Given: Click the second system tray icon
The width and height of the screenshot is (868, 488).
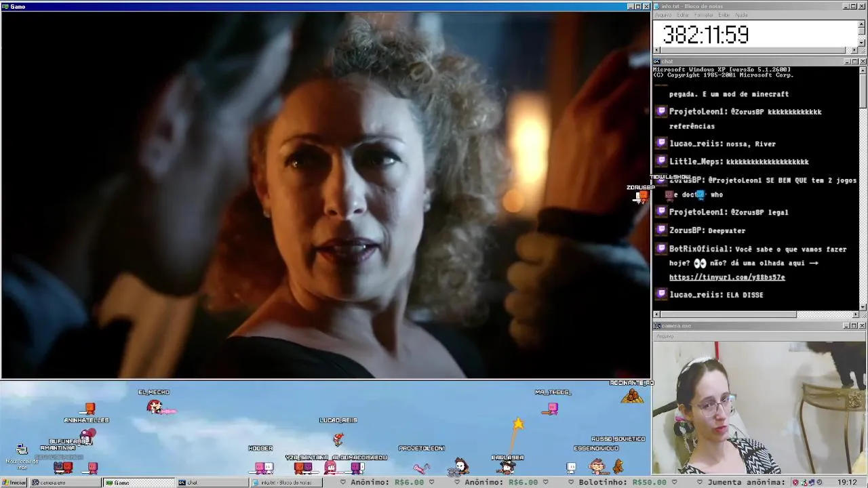Looking at the screenshot, I should pos(804,483).
